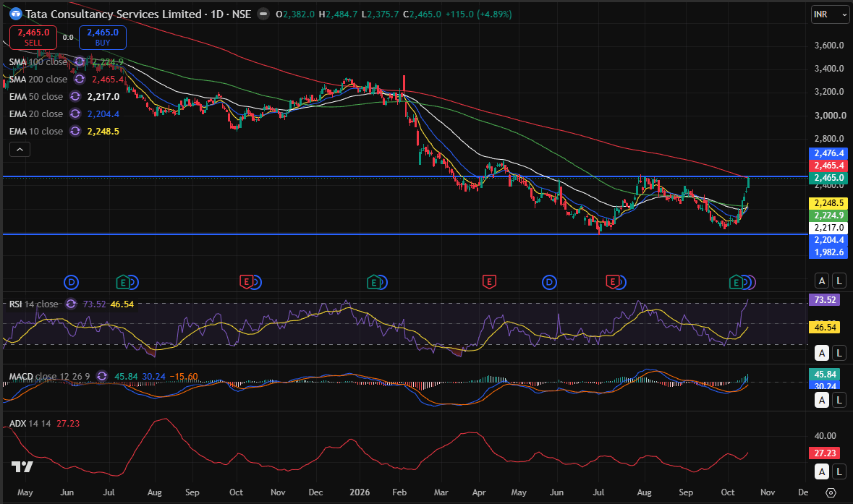The image size is (853, 504).
Task: Click the refresh icon next to EMA 20 close
Action: 76,114
